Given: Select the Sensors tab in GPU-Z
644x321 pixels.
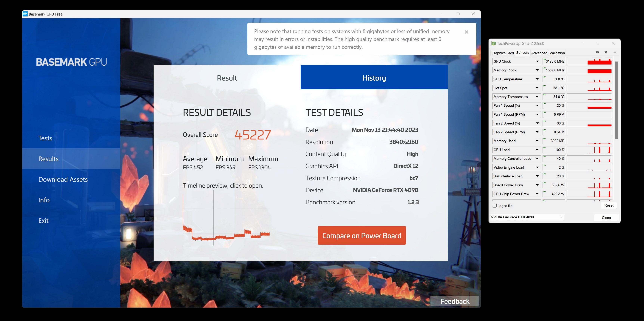Looking at the screenshot, I should pos(523,53).
